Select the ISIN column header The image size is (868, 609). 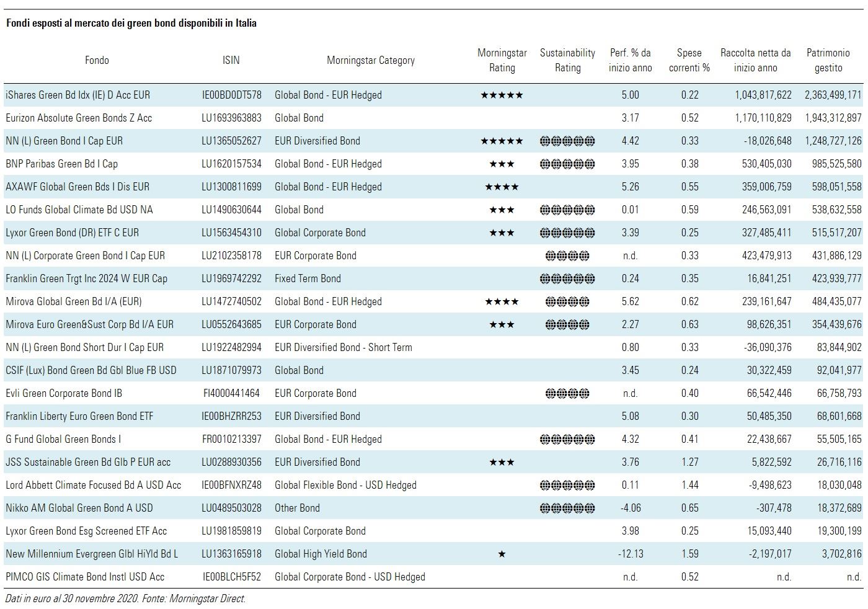(x=231, y=60)
